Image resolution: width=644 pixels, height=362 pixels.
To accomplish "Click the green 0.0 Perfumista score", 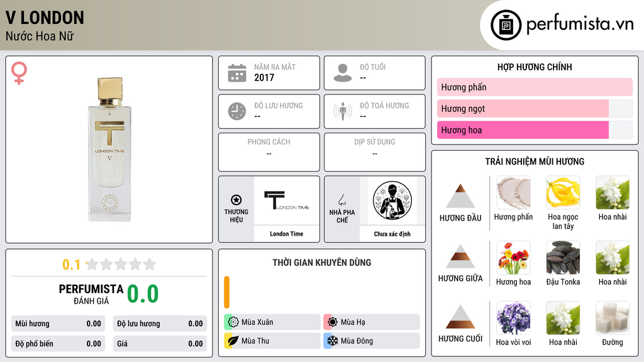I will (143, 293).
